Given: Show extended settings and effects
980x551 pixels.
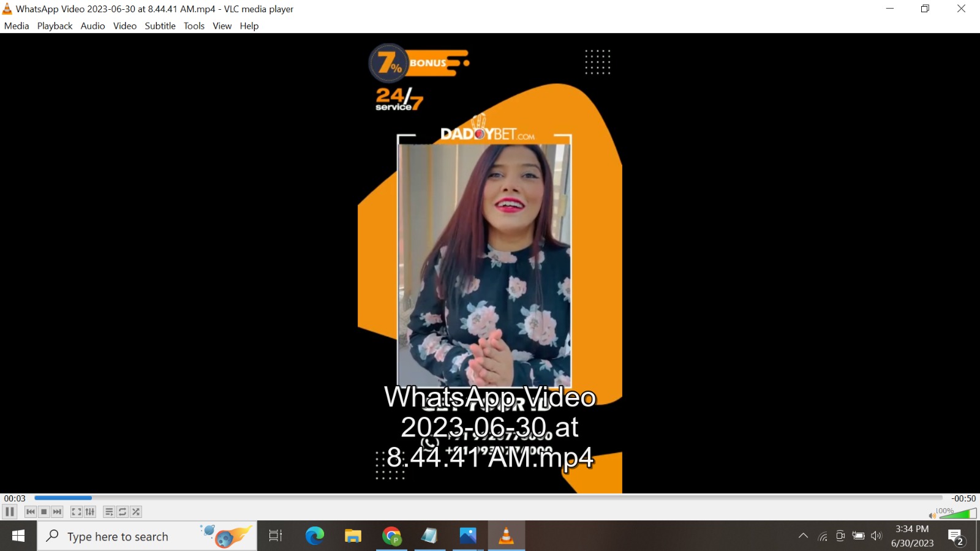Looking at the screenshot, I should click(x=90, y=512).
